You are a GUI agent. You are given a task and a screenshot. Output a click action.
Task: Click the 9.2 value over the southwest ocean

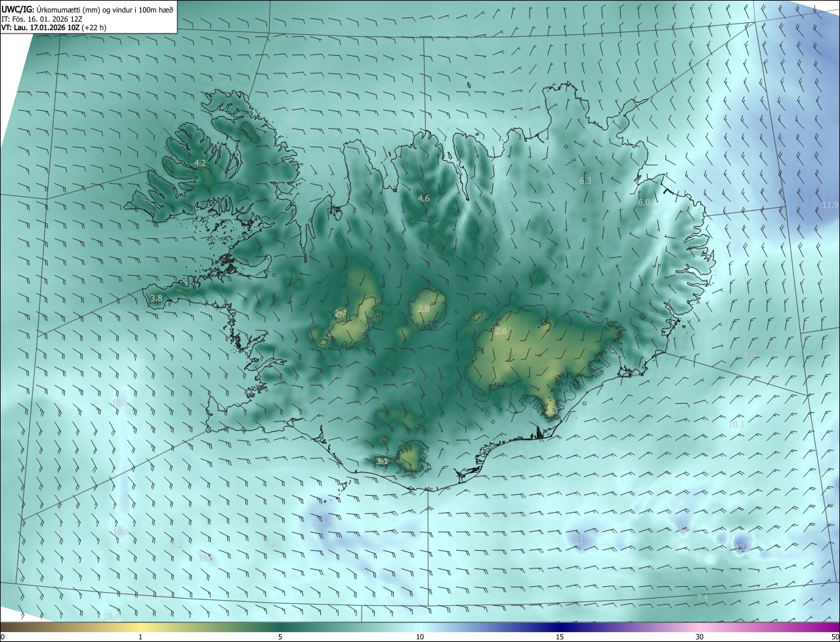point(176,545)
